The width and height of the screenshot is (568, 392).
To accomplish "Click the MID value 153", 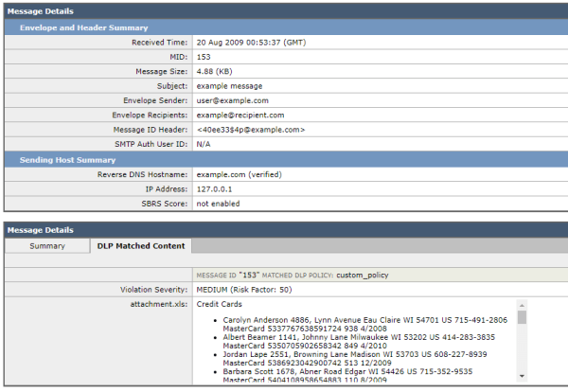I will click(x=204, y=57).
